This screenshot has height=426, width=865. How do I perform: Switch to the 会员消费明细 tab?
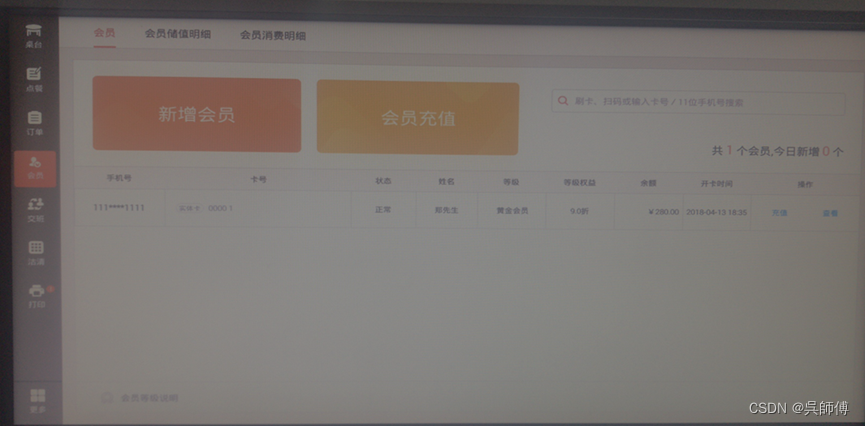click(x=273, y=35)
